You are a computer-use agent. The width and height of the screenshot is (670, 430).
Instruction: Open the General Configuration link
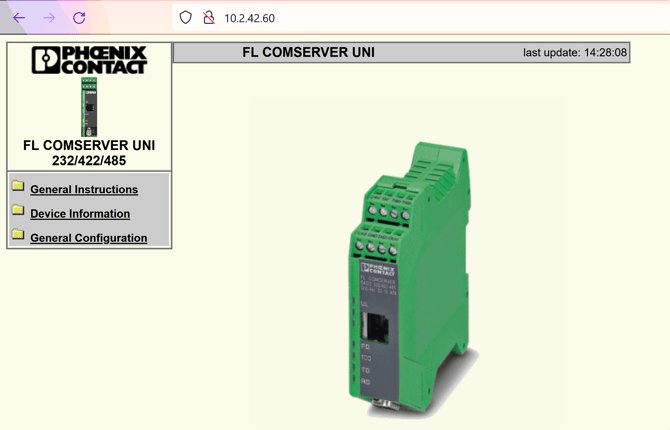tap(89, 238)
